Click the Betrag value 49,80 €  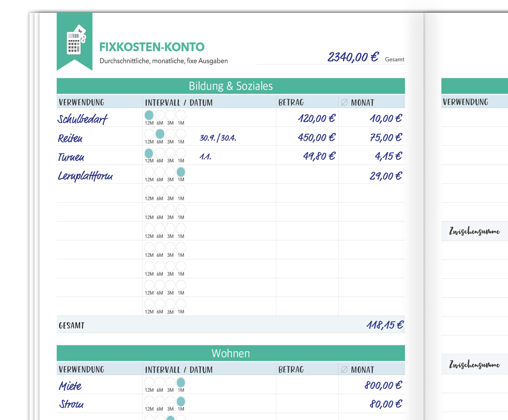[x=319, y=156]
